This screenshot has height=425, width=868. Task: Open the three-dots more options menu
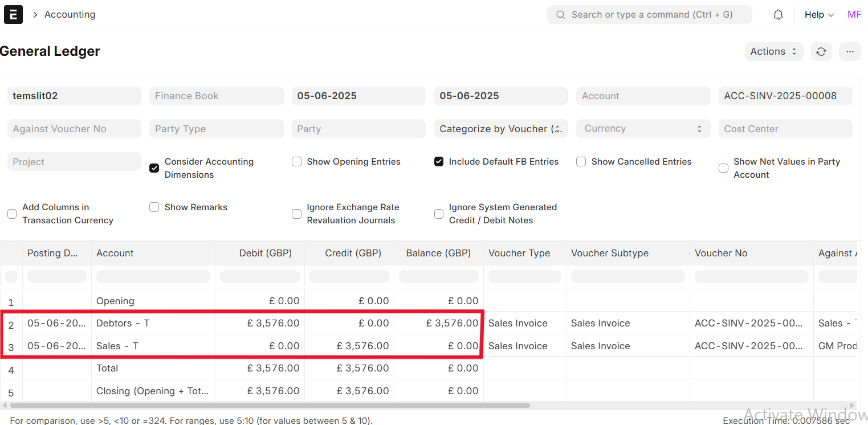tap(850, 51)
